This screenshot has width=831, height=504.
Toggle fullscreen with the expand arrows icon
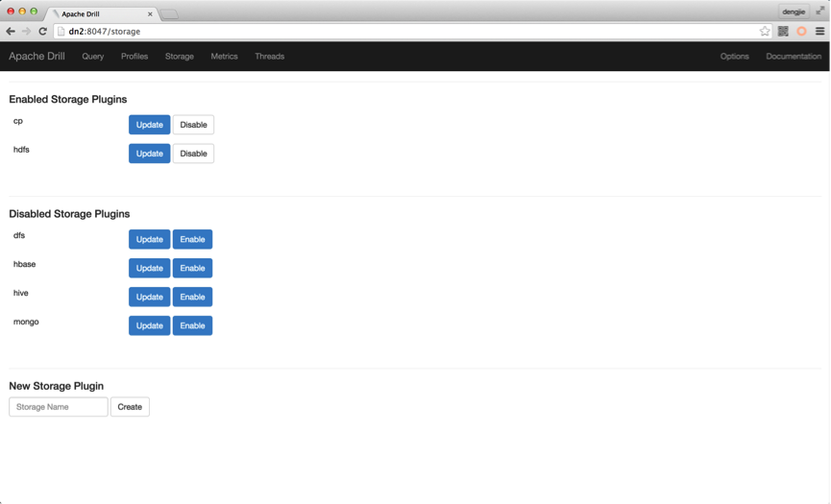[x=819, y=11]
